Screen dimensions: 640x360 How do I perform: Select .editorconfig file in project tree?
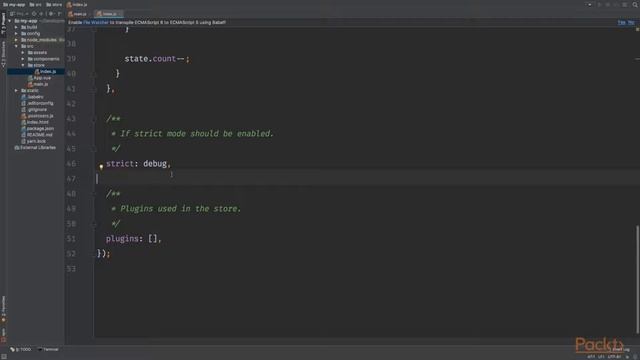[x=37, y=103]
